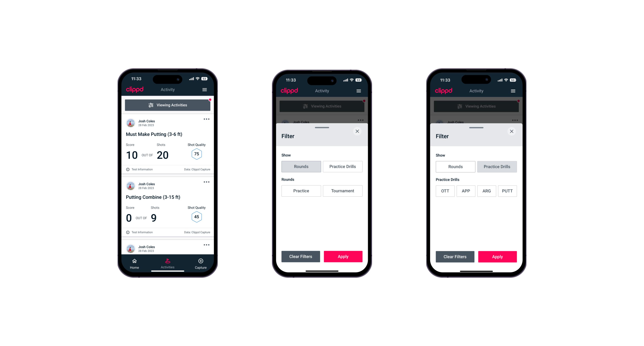Image resolution: width=644 pixels, height=346 pixels.
Task: Toggle the Practice Drills filter button
Action: pos(342,166)
